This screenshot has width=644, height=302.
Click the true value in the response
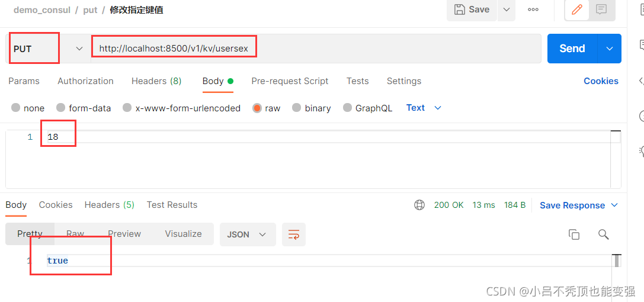[57, 261]
